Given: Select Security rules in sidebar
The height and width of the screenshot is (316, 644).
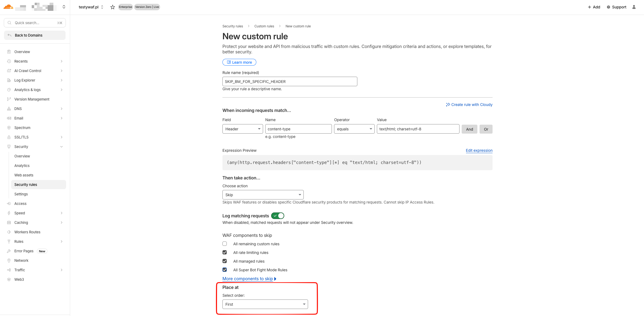Looking at the screenshot, I should click(38, 185).
